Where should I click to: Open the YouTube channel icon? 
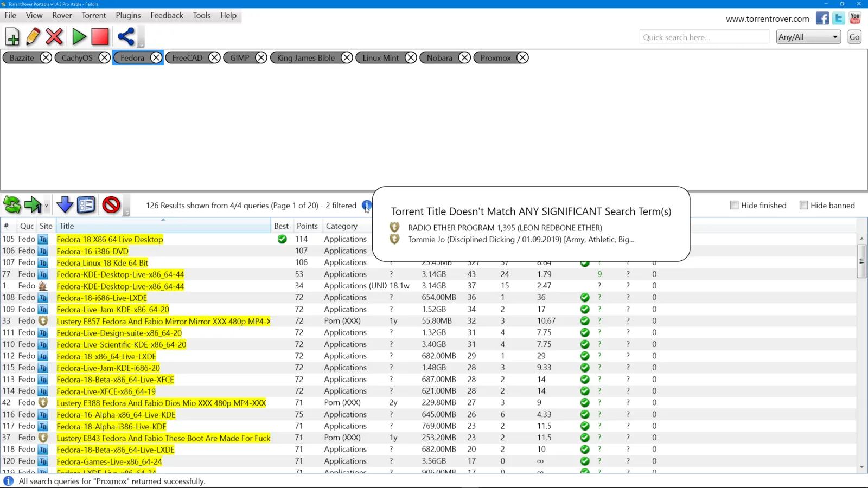tap(855, 18)
